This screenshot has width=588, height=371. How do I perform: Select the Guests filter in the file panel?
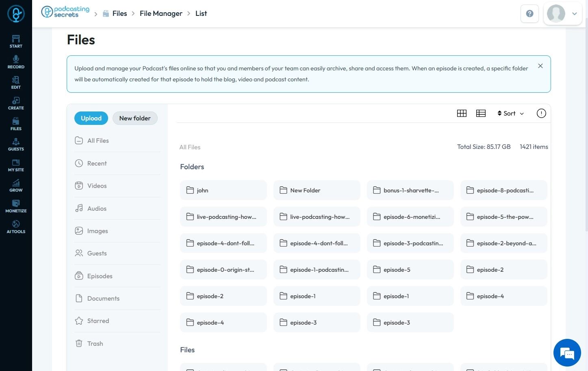(117, 253)
